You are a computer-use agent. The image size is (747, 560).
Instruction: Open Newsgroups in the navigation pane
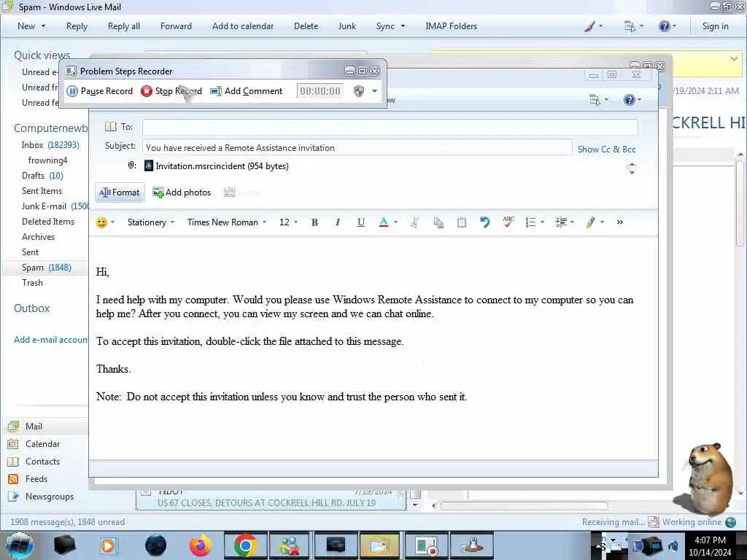pos(50,497)
